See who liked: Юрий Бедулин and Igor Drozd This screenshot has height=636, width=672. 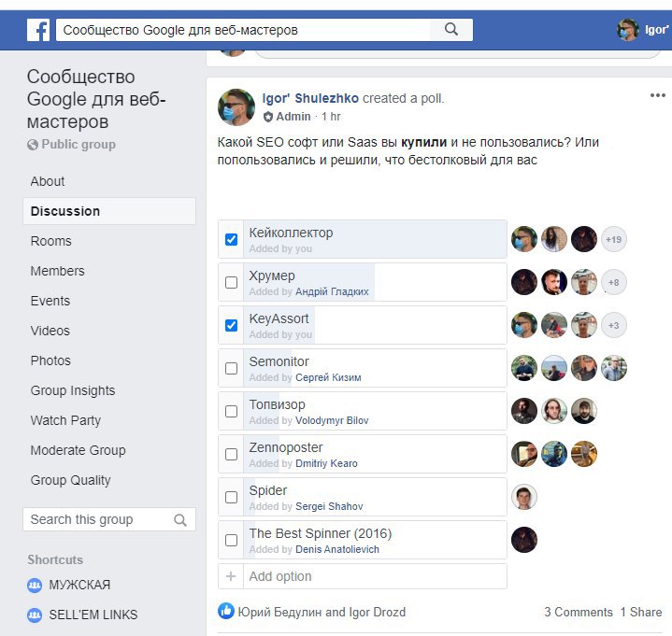pos(322,612)
